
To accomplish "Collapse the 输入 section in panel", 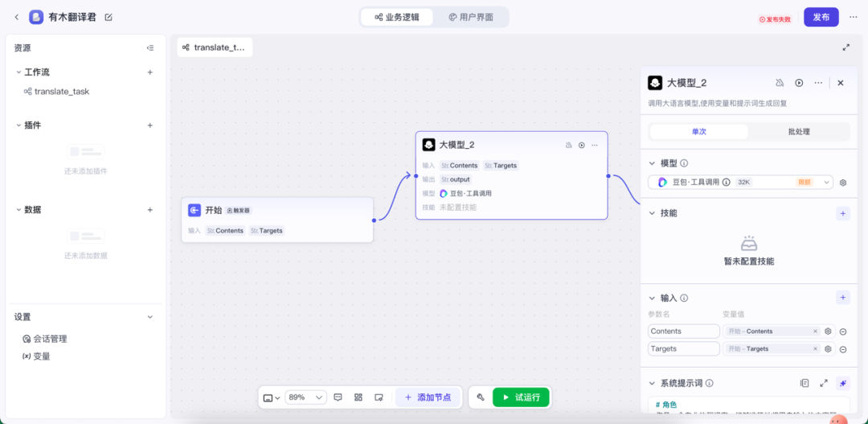I will tap(652, 298).
